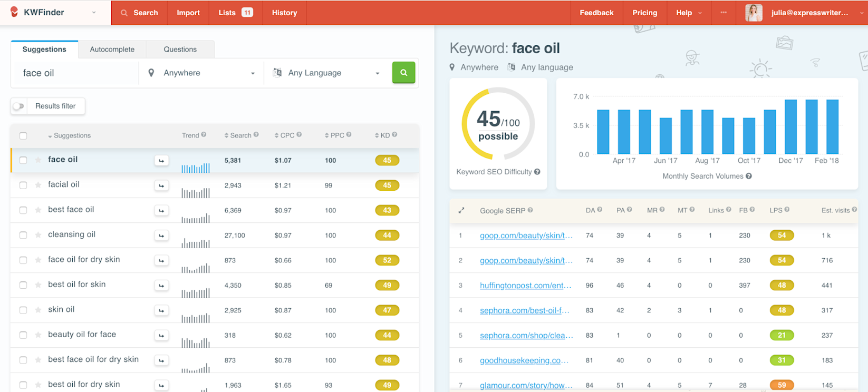Screen dimensions: 868x392
Task: Click the Pricing link in header
Action: 644,13
